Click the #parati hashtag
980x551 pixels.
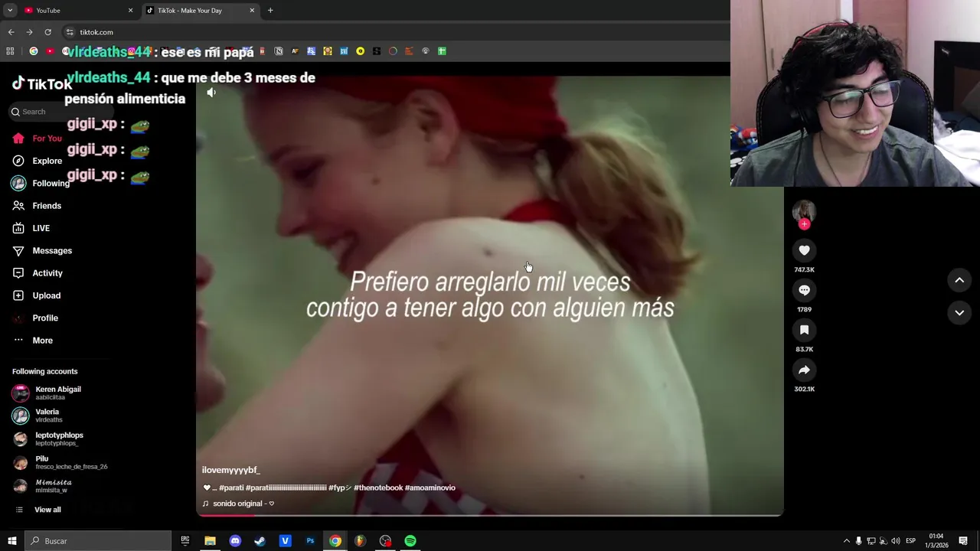point(231,487)
